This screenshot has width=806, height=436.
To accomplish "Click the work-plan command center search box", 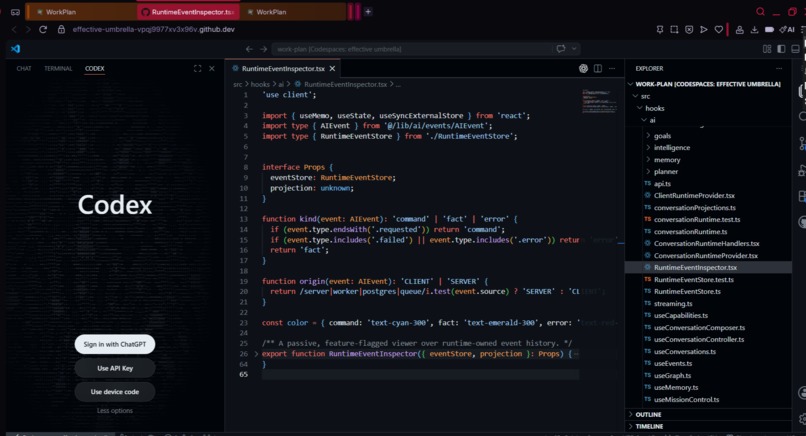I will (x=411, y=49).
